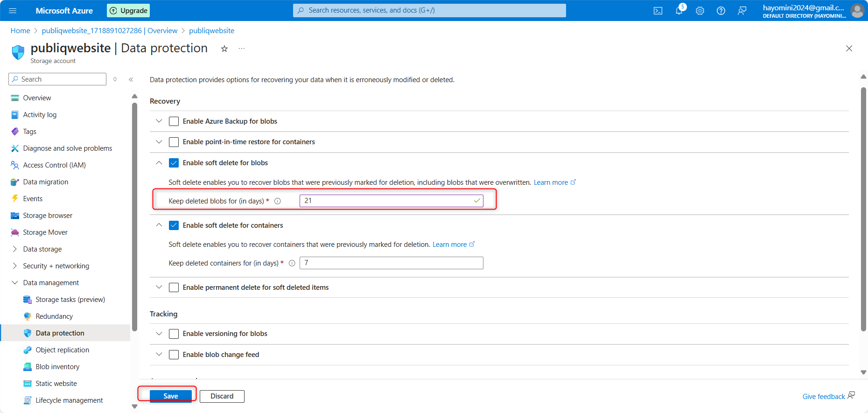Viewport: 868px width, 413px height.
Task: Open the feedback icon in the top bar
Action: 742,11
